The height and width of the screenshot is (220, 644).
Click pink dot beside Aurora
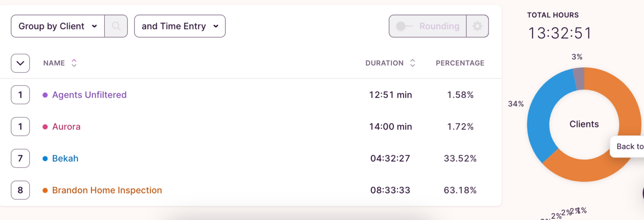pyautogui.click(x=45, y=127)
